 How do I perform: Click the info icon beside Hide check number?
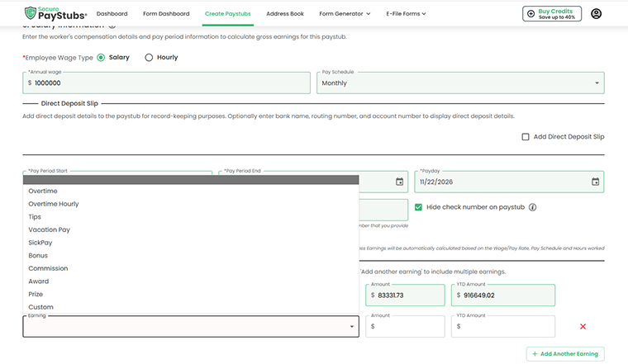(532, 207)
